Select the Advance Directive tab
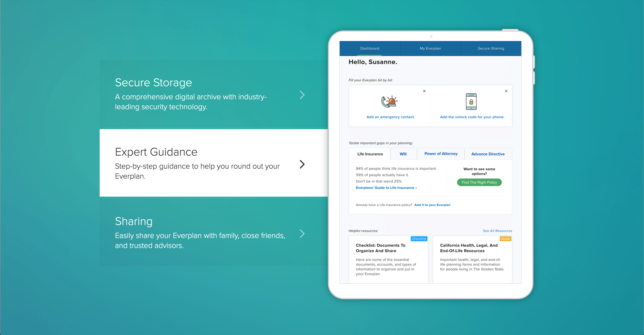644x335 pixels. click(x=488, y=154)
